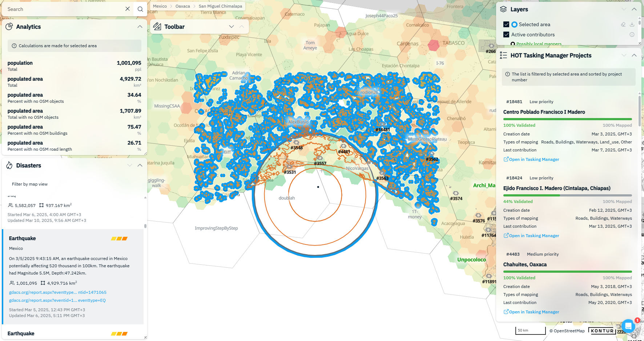Image resolution: width=644 pixels, height=341 pixels.
Task: Click map marker for project #4481
Action: pos(343,146)
